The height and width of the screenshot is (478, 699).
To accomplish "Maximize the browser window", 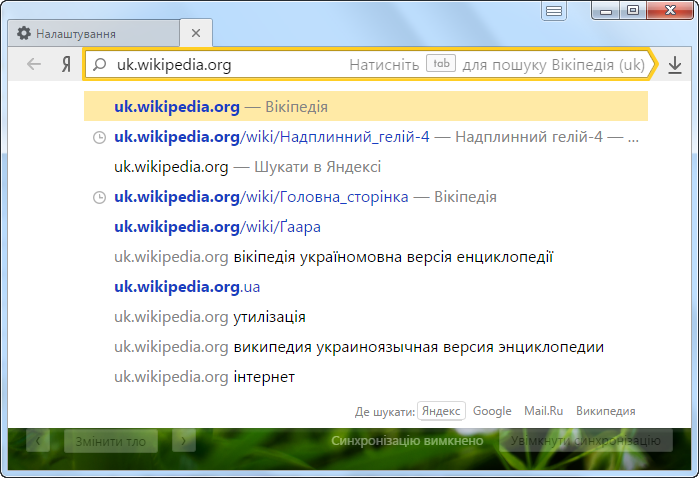I will click(633, 10).
